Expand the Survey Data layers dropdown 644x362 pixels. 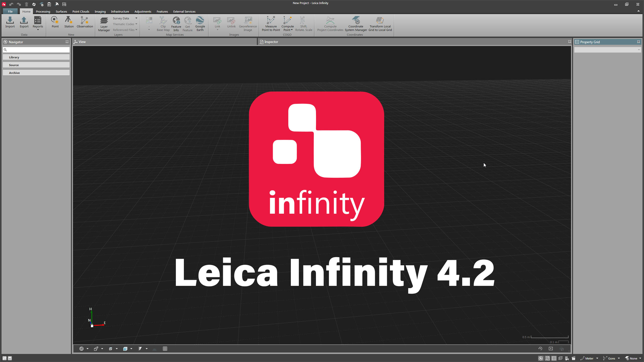[136, 18]
